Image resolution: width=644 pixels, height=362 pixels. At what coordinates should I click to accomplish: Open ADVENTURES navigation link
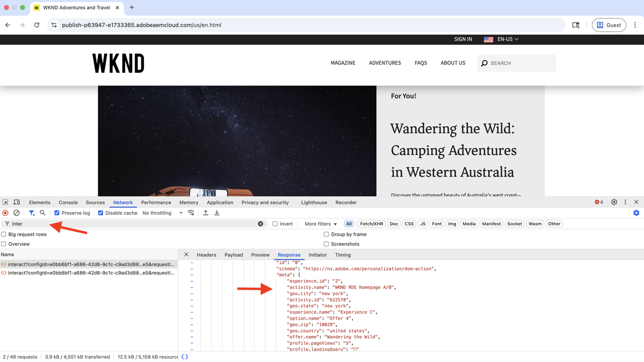(x=385, y=63)
